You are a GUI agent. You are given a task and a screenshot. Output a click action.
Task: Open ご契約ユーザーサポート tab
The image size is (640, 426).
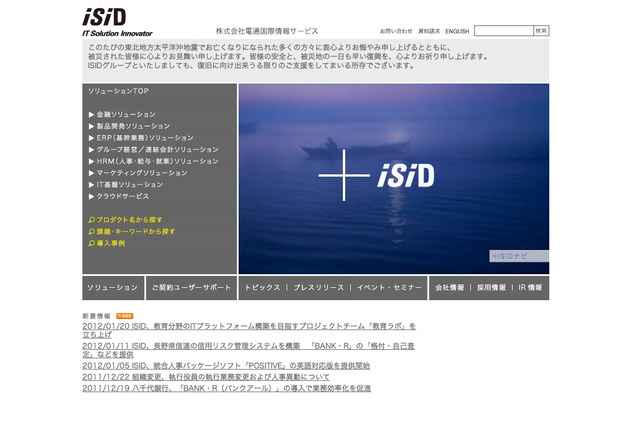click(x=191, y=288)
